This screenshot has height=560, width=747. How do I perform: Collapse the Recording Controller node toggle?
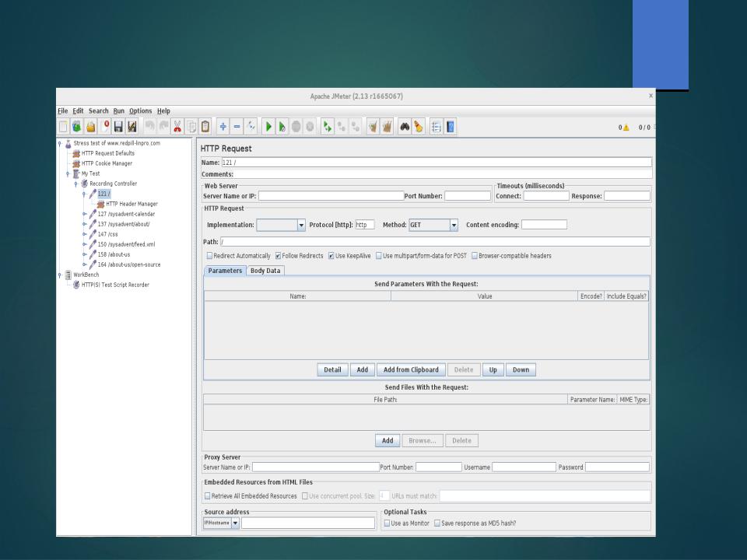pos(75,184)
